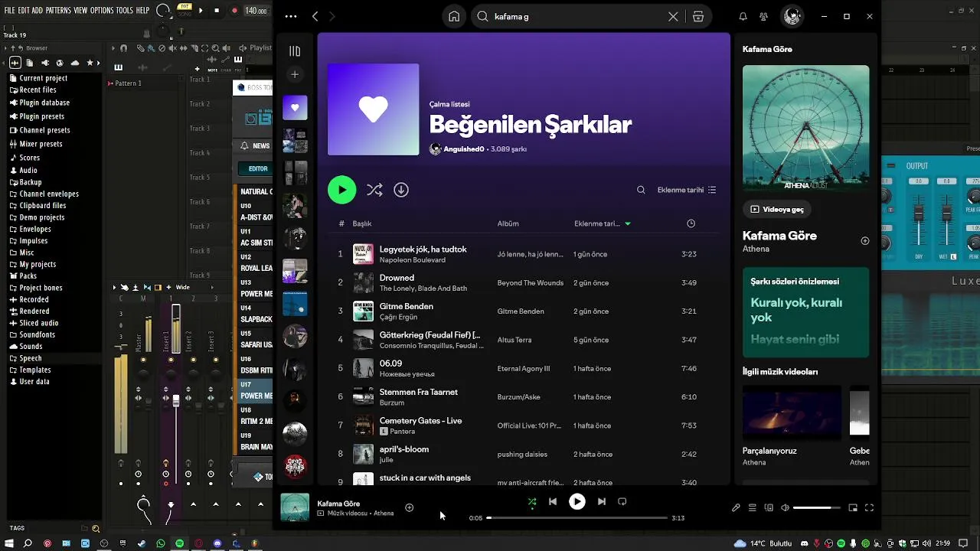Arm FL Studio record button

tap(234, 11)
